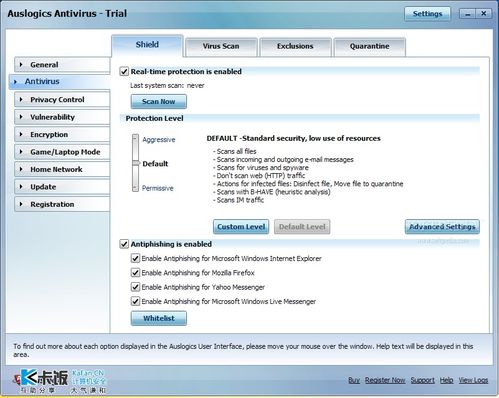Uncheck Antiphishing for Microsoft Windows Internet Explorer
499x398 pixels.
click(135, 258)
